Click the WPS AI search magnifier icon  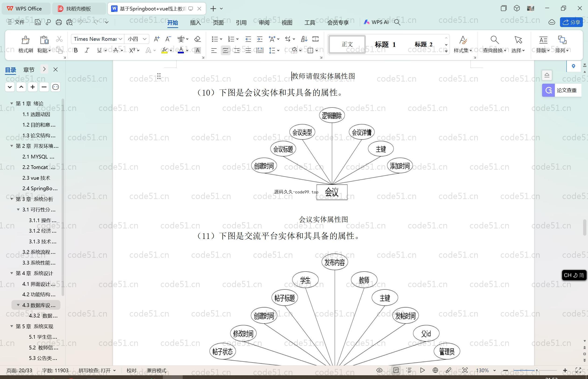click(x=397, y=22)
